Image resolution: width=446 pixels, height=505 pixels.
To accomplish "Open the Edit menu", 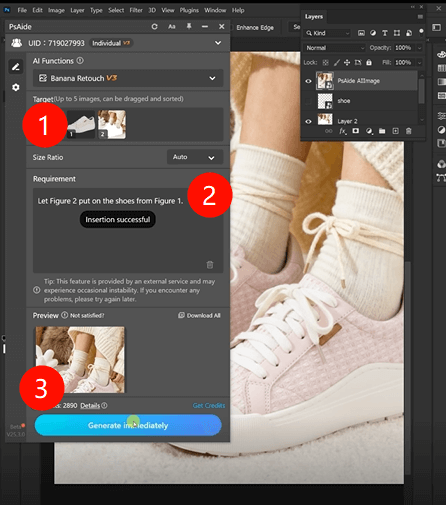I will (37, 10).
